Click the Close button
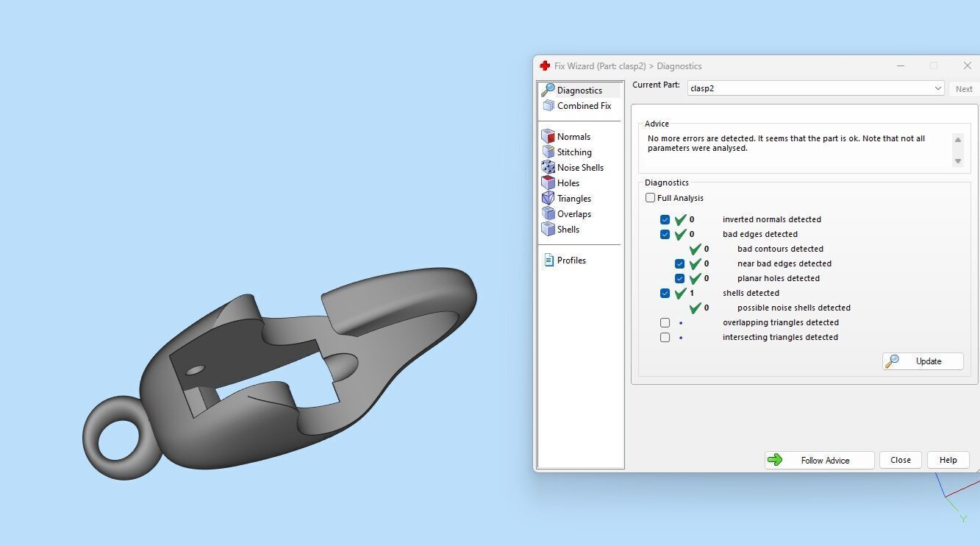 (x=901, y=460)
